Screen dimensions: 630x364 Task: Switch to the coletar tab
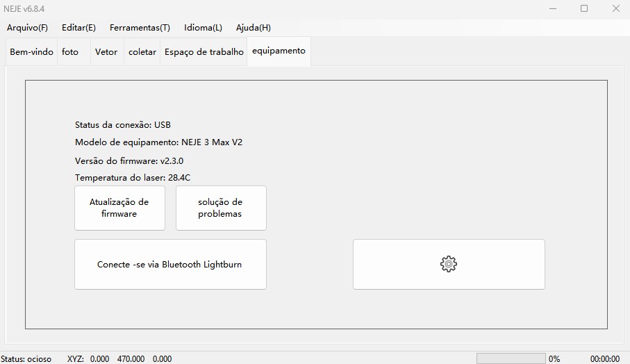[x=142, y=52]
